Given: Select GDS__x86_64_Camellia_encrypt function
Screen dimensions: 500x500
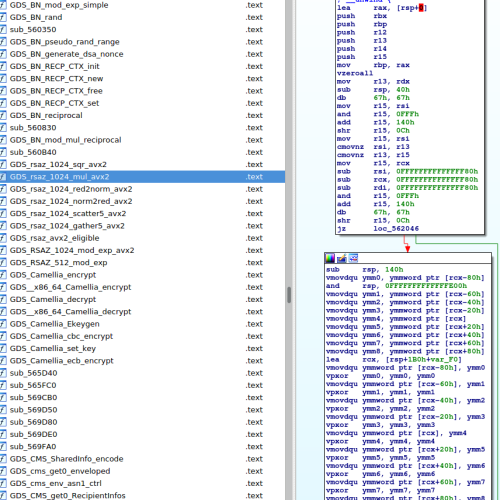Looking at the screenshot, I should (x=142, y=287).
